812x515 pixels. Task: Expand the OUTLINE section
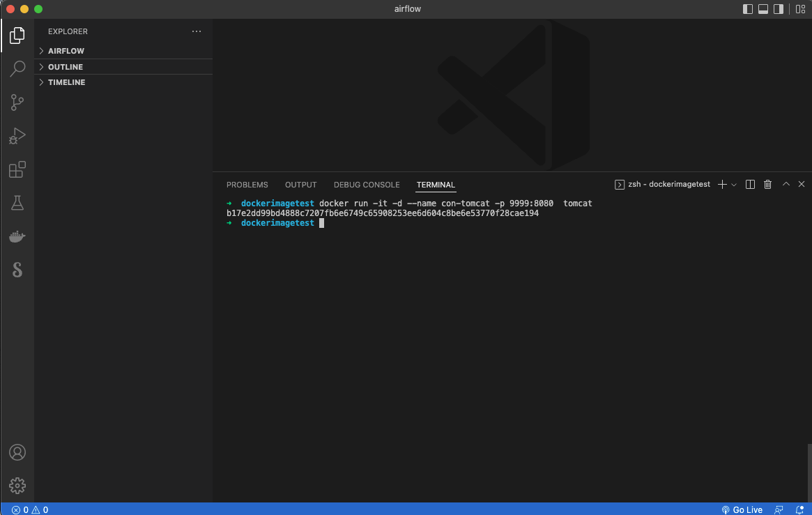coord(123,67)
